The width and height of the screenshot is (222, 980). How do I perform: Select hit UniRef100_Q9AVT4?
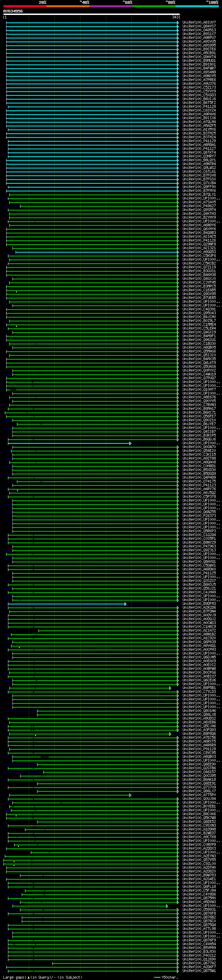[x=199, y=57]
